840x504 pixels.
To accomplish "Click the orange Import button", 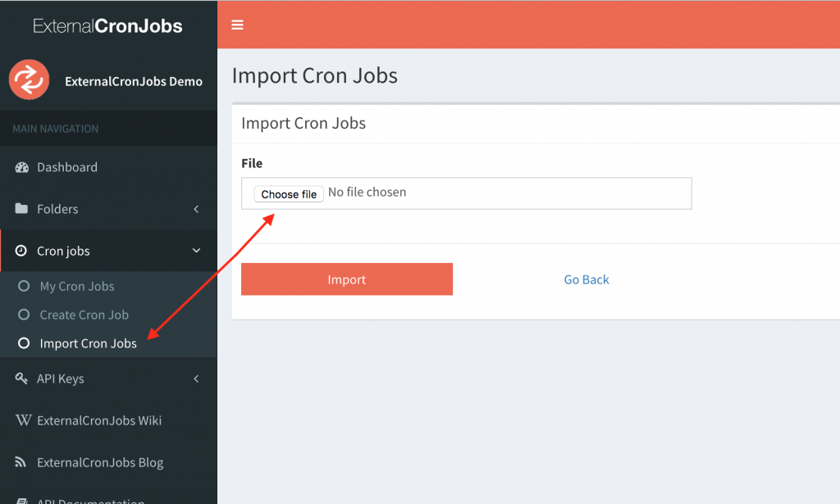I will coord(347,279).
